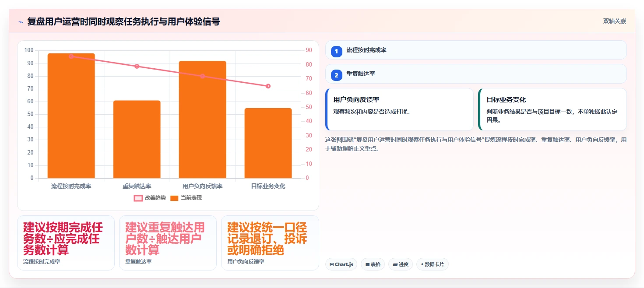This screenshot has width=644, height=288.
Task: Open the 目标业务变化 info card
Action: point(553,109)
